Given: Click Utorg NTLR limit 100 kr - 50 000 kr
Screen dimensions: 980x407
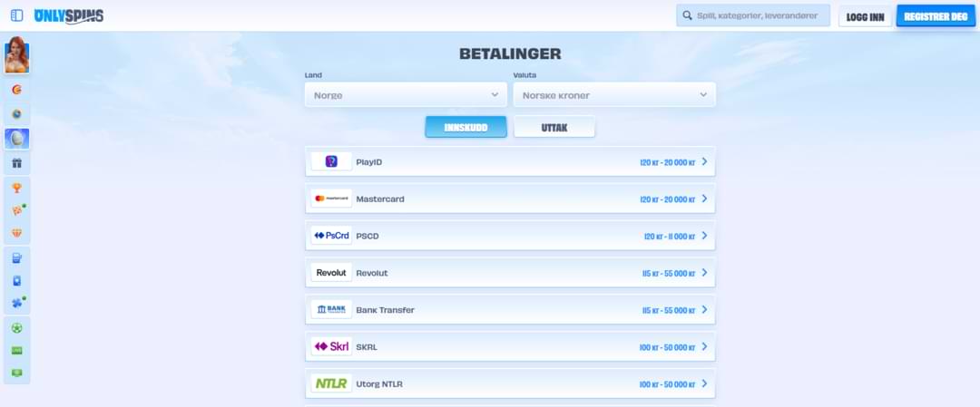Looking at the screenshot, I should [x=668, y=384].
